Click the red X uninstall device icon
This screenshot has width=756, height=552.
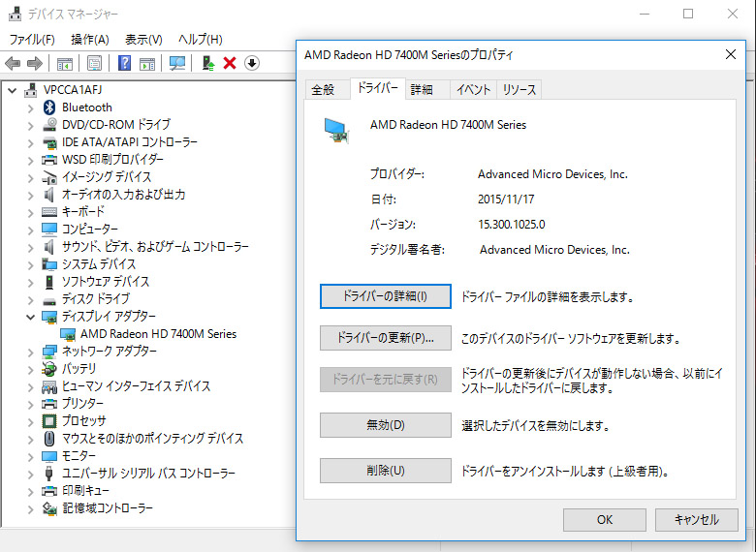click(x=230, y=63)
